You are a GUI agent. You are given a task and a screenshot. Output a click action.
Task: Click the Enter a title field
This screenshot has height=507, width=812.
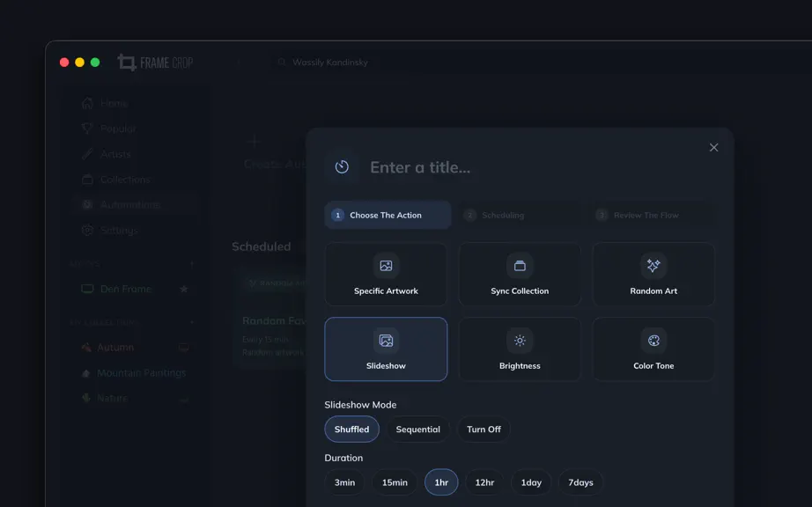[x=420, y=167]
